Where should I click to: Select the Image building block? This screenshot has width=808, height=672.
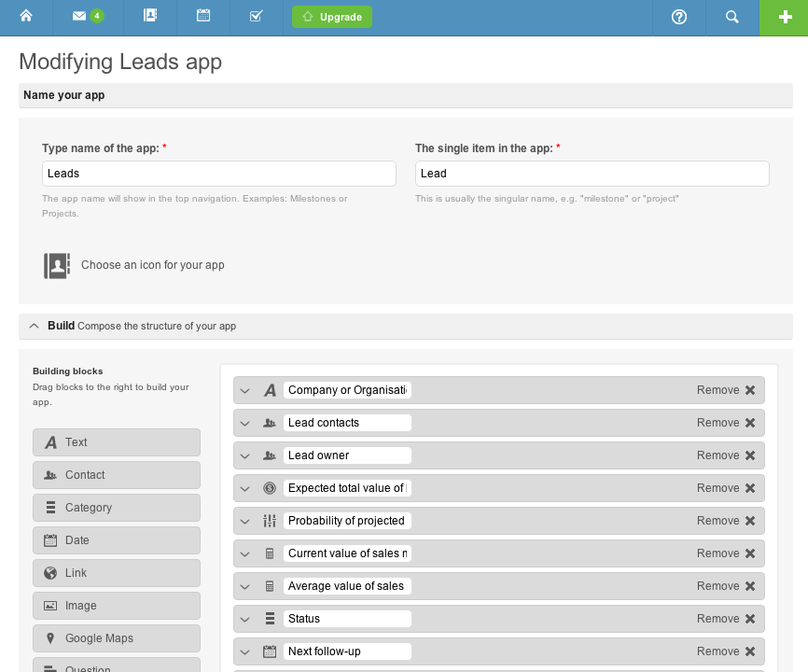pyautogui.click(x=117, y=606)
